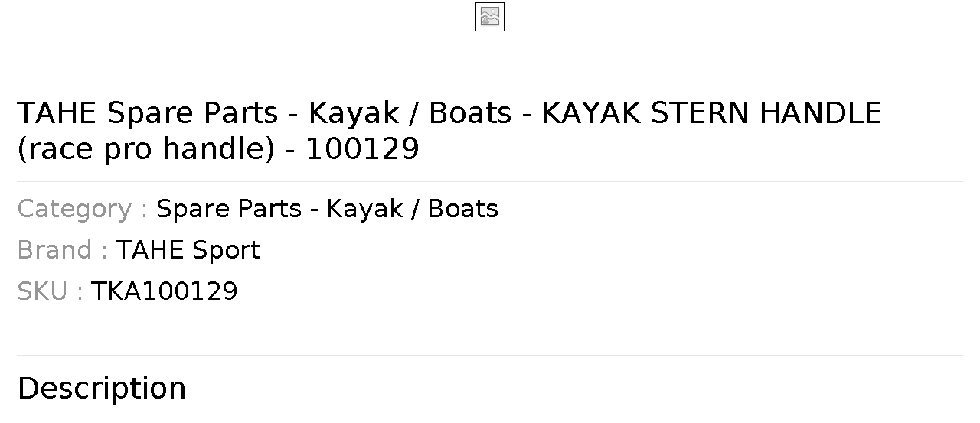Click 'Kayak / Boats' words in the title

coord(410,113)
